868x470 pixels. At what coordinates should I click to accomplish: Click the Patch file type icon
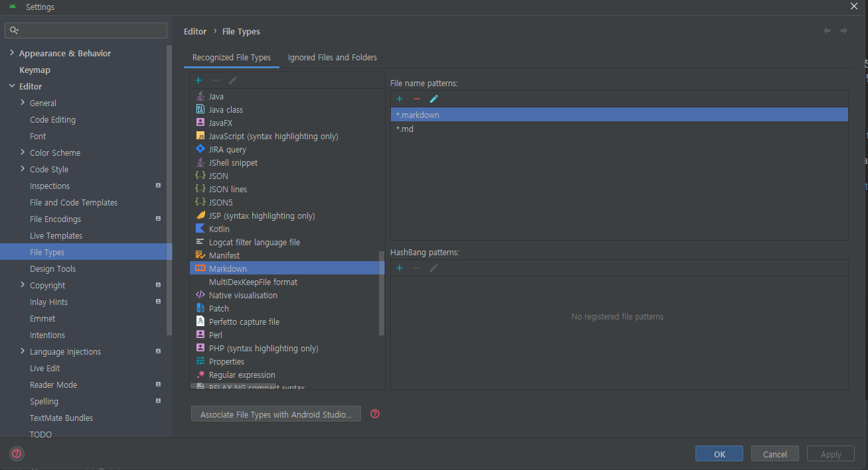(200, 308)
